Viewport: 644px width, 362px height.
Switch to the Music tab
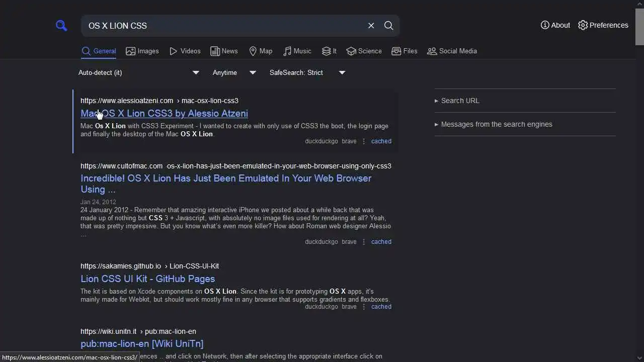pos(297,51)
